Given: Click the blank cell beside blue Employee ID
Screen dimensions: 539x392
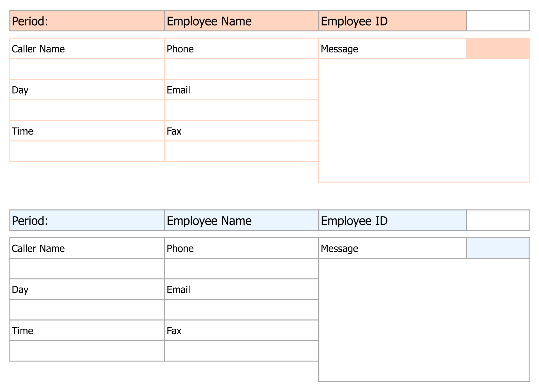Looking at the screenshot, I should coord(498,220).
